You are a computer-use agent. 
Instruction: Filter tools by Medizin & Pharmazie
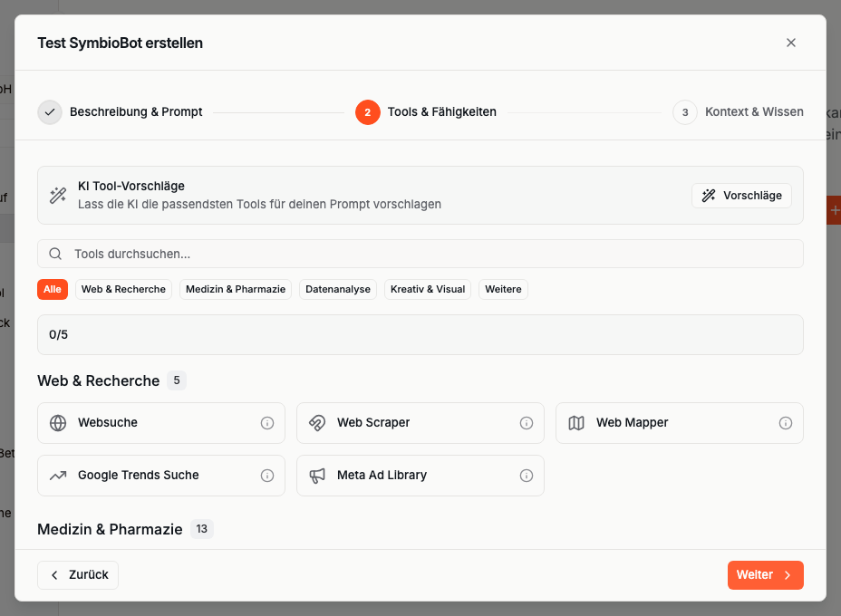(236, 289)
